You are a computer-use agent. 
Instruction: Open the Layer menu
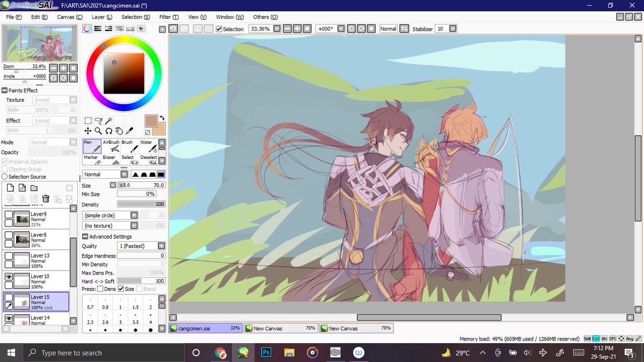click(x=102, y=17)
